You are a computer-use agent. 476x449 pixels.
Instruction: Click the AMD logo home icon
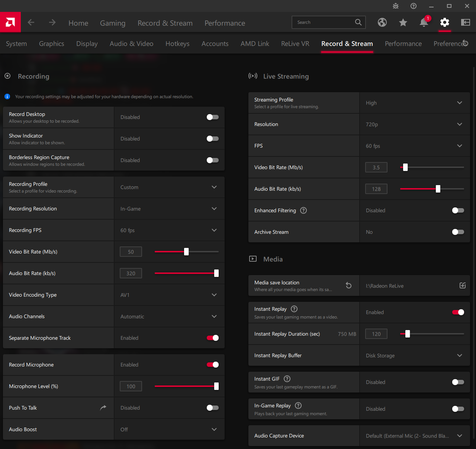[10, 22]
